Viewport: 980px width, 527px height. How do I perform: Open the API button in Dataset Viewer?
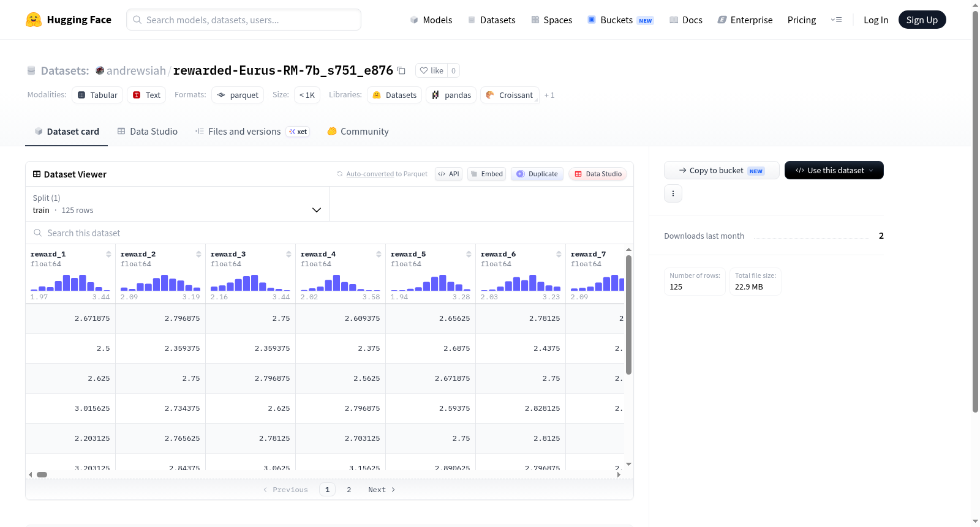click(x=448, y=174)
